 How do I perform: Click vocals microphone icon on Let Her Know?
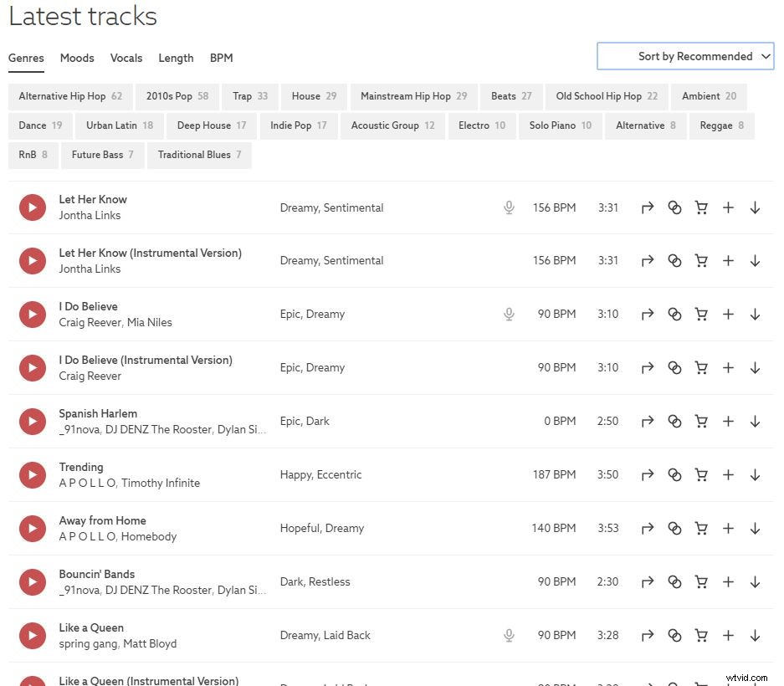[509, 207]
